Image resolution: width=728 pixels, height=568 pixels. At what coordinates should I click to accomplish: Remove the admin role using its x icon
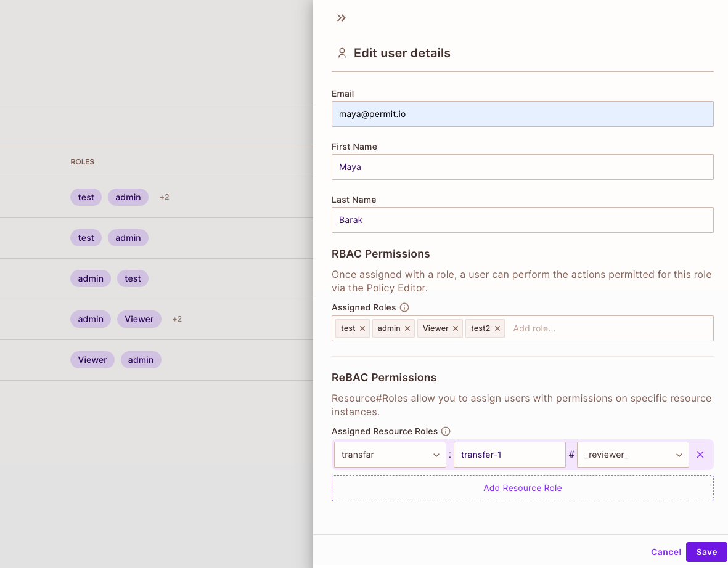click(x=406, y=328)
